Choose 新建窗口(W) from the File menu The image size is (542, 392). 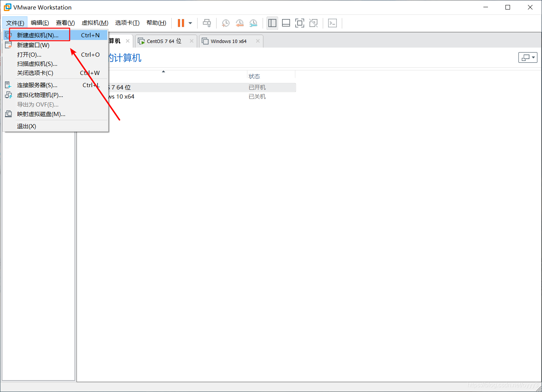(55, 45)
